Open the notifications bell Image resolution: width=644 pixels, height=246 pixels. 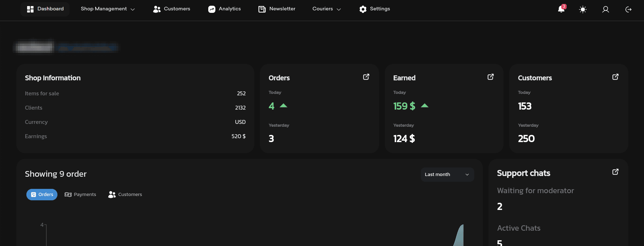point(561,9)
